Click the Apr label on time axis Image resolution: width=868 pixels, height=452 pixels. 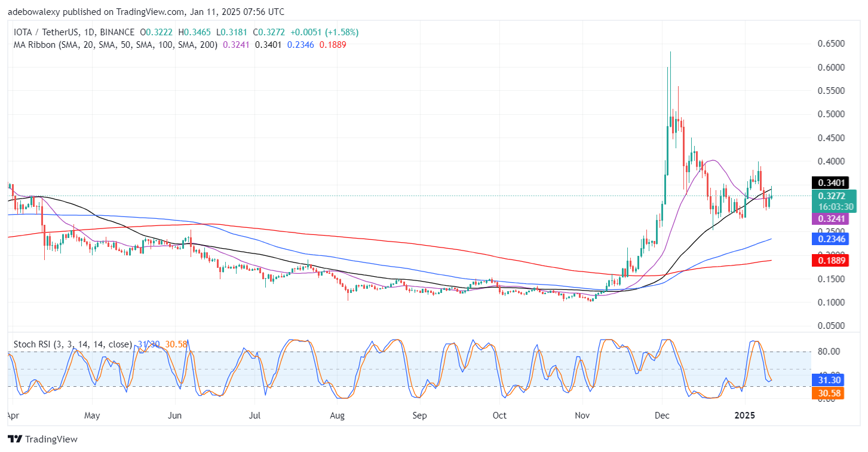click(13, 414)
